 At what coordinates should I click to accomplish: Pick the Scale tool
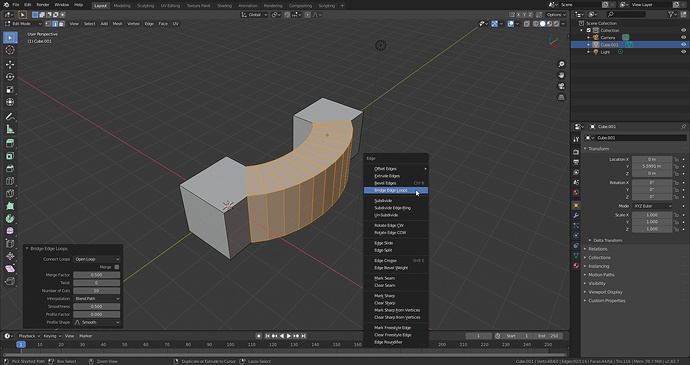click(x=10, y=90)
